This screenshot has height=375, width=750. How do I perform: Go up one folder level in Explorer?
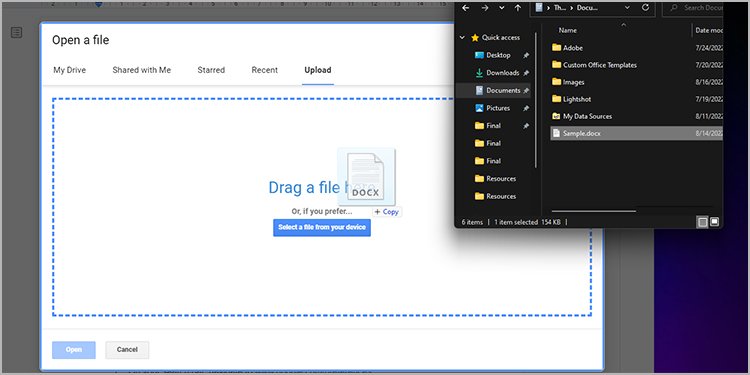click(518, 8)
